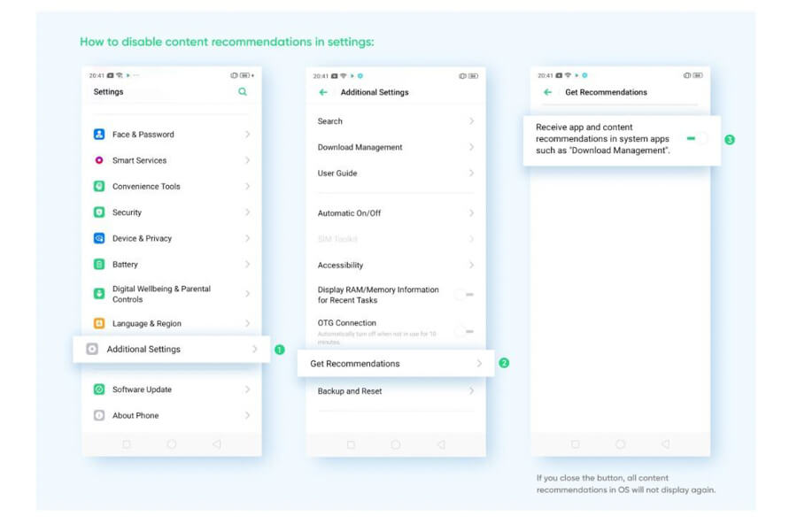Disable receive app and content recommendations
The width and height of the screenshot is (797, 532).
point(696,139)
